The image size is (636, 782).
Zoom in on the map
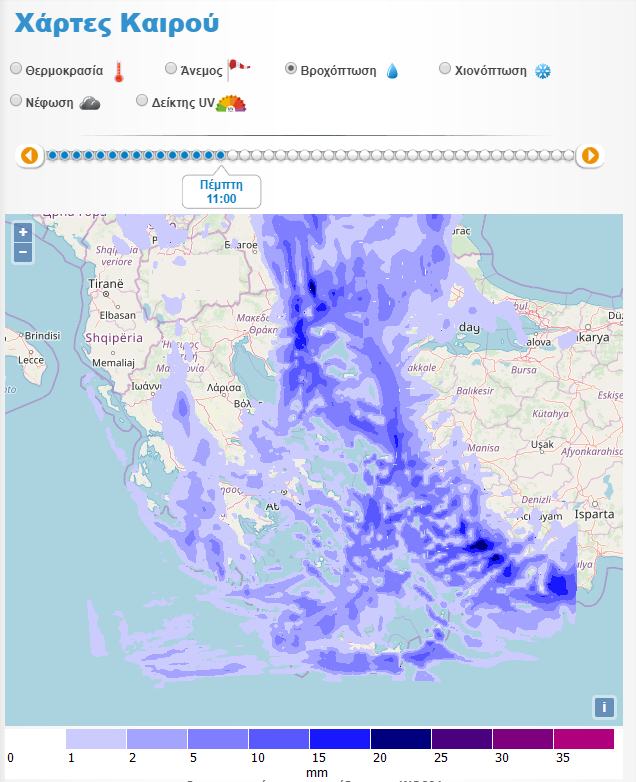[x=23, y=232]
